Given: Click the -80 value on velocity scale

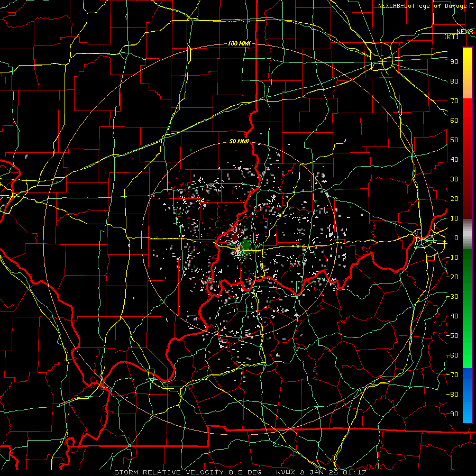Looking at the screenshot, I should tap(453, 395).
